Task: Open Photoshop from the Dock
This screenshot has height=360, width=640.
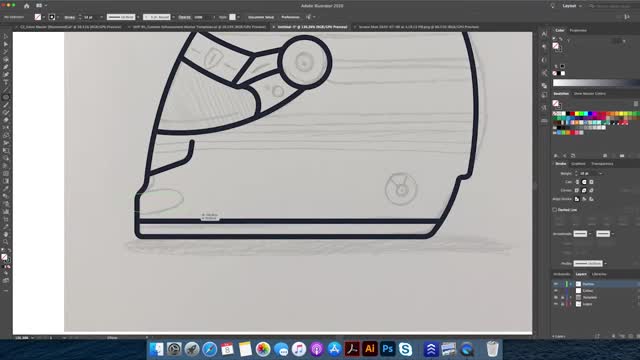Action: tap(387, 349)
